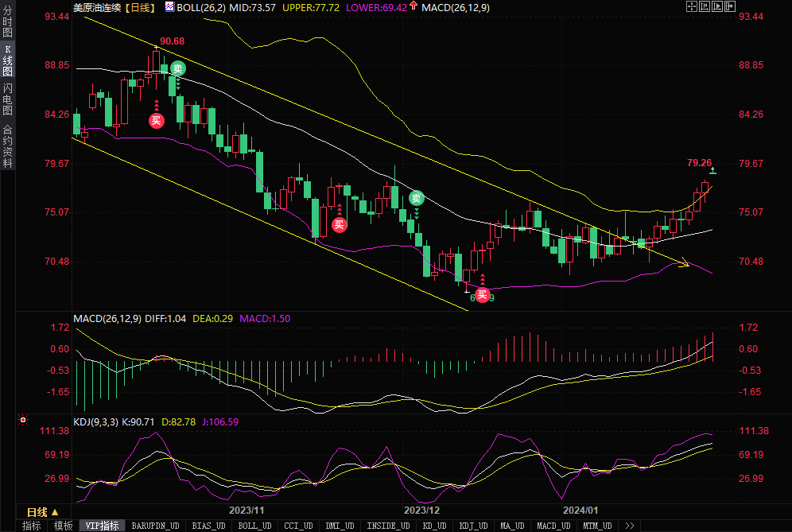Click the green sell marker in 2023/12
The width and height of the screenshot is (792, 532).
pyautogui.click(x=417, y=198)
